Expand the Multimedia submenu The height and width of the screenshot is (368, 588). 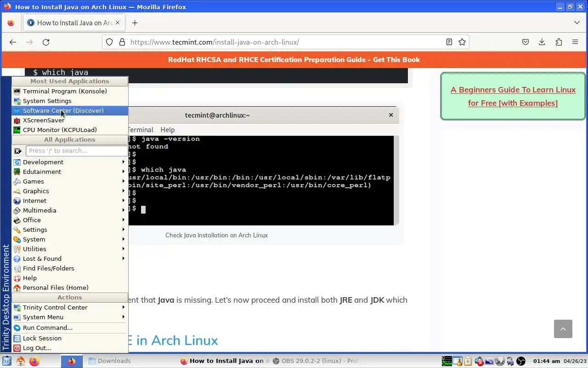[70, 210]
